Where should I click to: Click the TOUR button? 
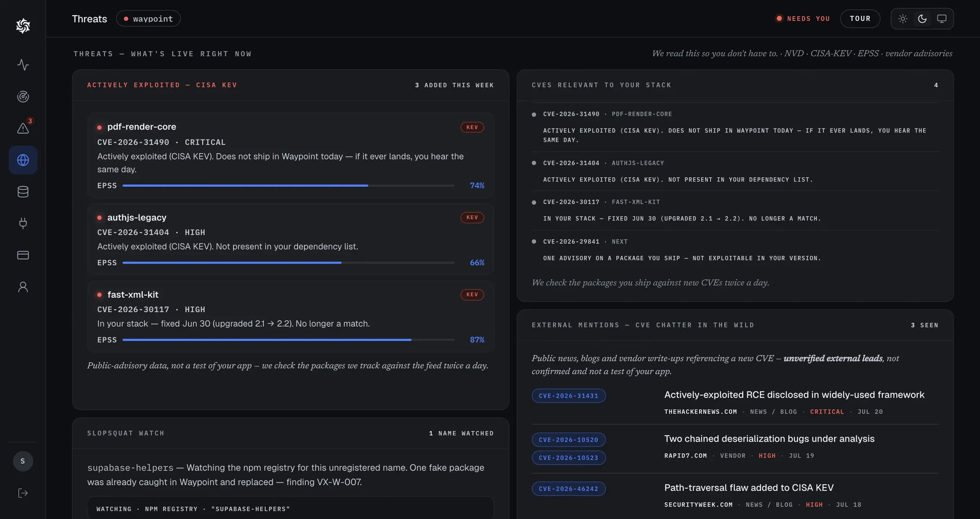860,19
